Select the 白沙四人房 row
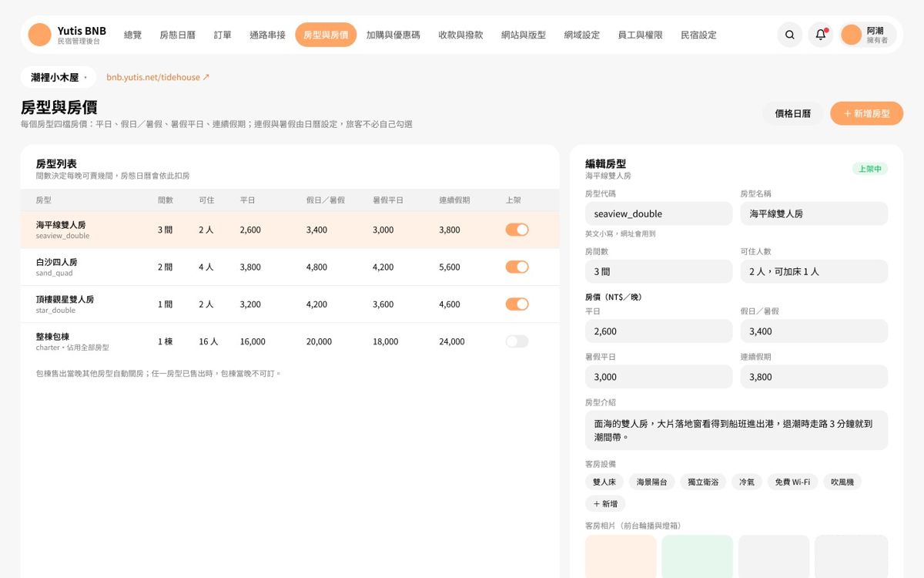 (290, 267)
